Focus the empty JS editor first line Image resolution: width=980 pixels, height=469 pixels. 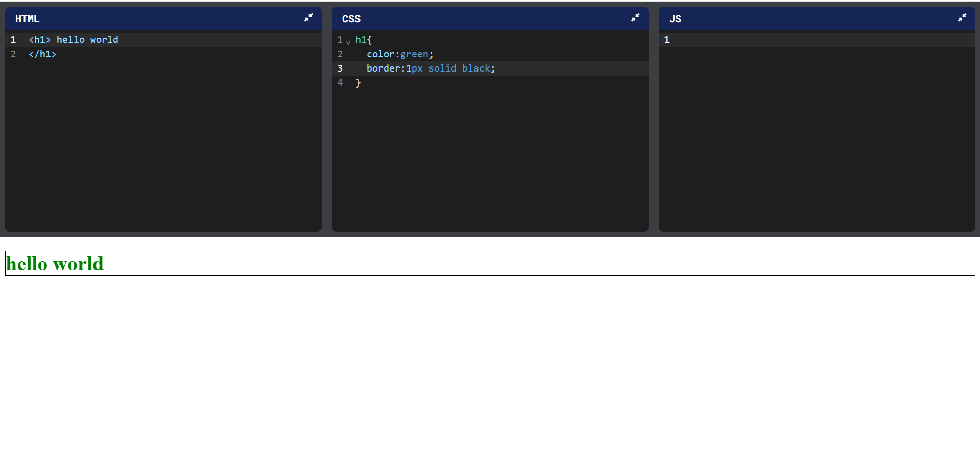pos(817,40)
